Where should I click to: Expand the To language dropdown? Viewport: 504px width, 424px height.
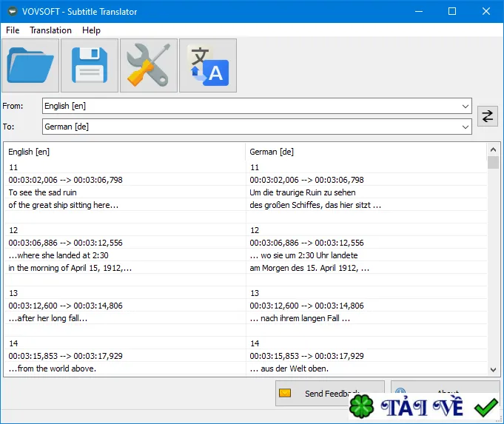click(x=465, y=127)
